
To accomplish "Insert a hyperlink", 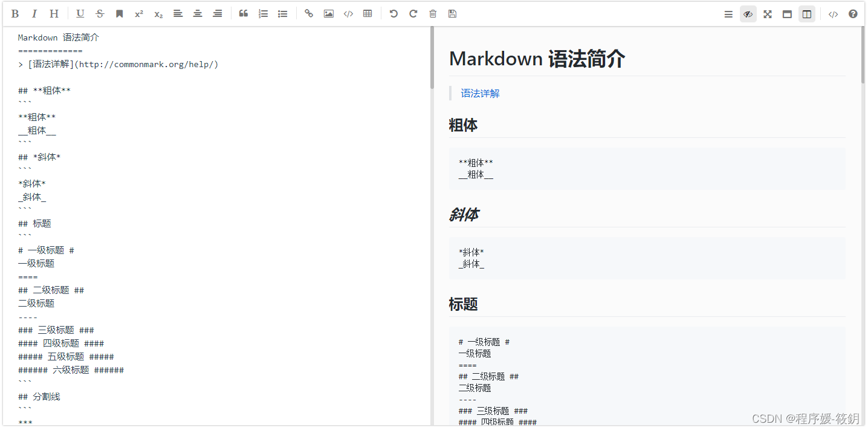I will (309, 14).
